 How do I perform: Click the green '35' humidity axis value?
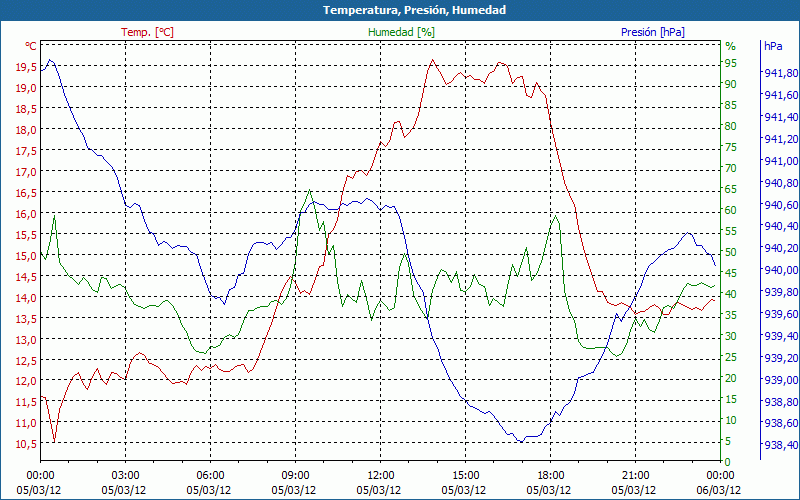pyautogui.click(x=731, y=315)
